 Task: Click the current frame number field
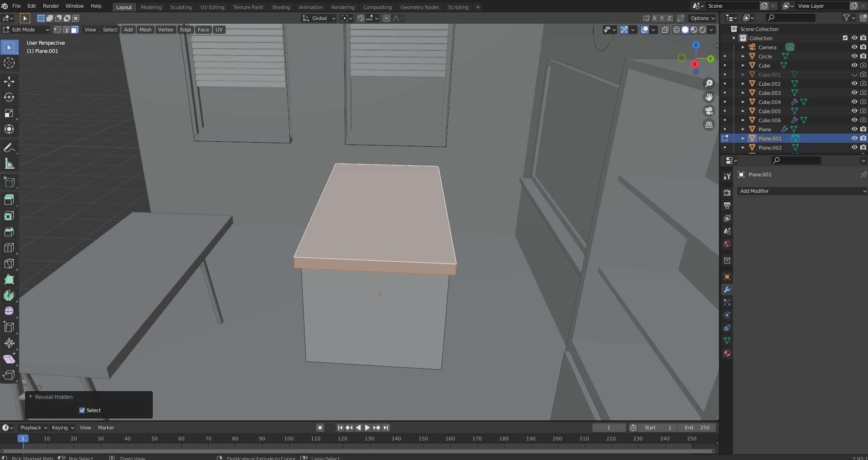click(609, 428)
